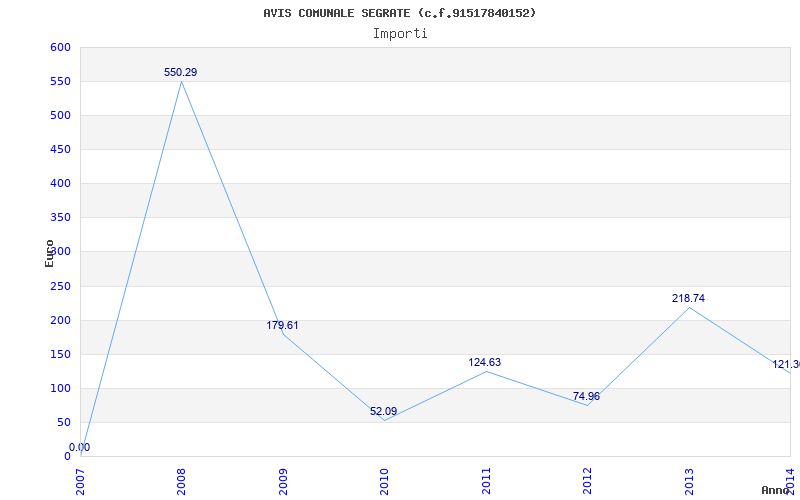Screen dimensions: 800x500
Task: Click the Anno x-axis title
Action: pos(776,490)
